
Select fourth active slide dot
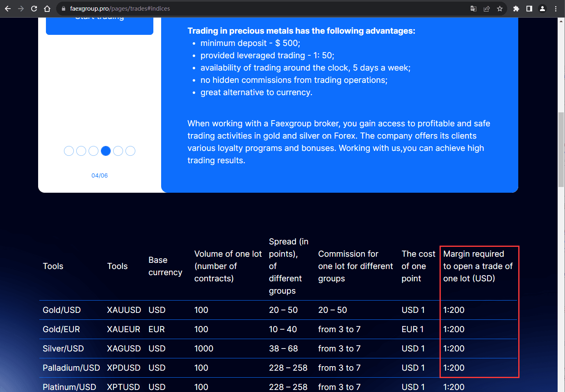pyautogui.click(x=106, y=151)
